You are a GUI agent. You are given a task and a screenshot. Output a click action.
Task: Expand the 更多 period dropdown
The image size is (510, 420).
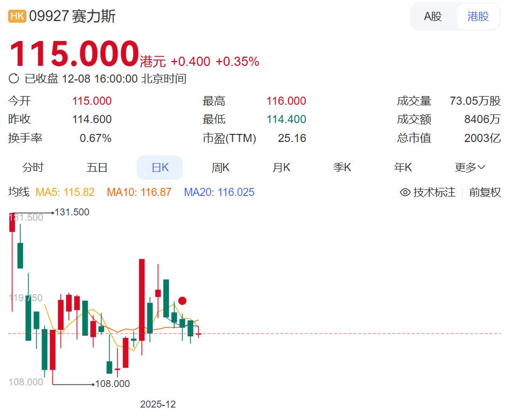[x=470, y=167]
